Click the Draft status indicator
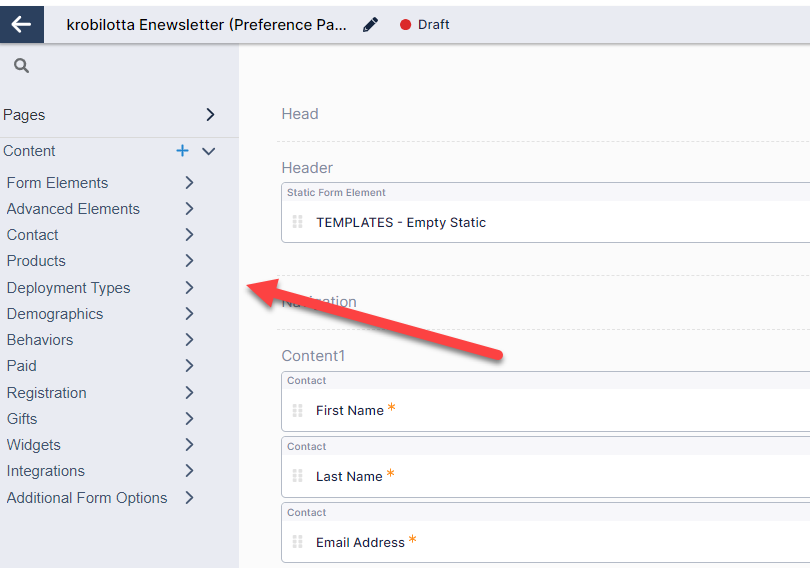This screenshot has width=810, height=568. point(425,25)
